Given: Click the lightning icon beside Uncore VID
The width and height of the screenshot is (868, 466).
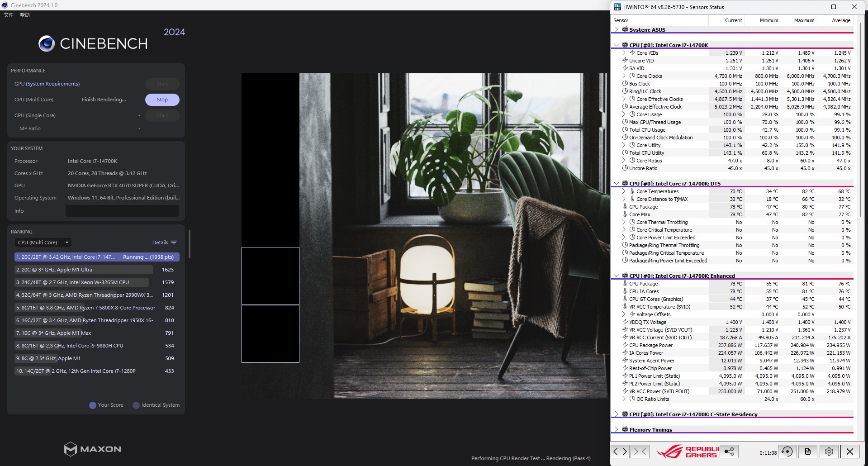Looking at the screenshot, I should (625, 60).
